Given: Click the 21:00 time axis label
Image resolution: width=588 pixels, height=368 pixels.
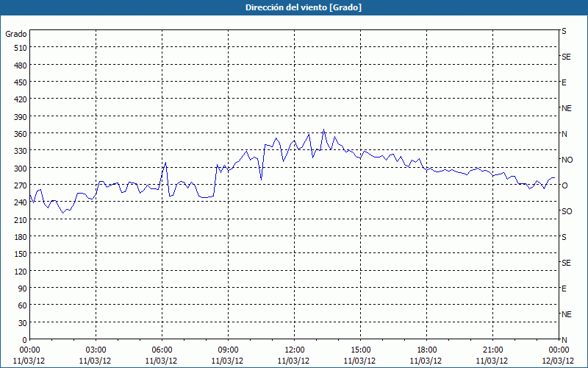Looking at the screenshot, I should (492, 350).
